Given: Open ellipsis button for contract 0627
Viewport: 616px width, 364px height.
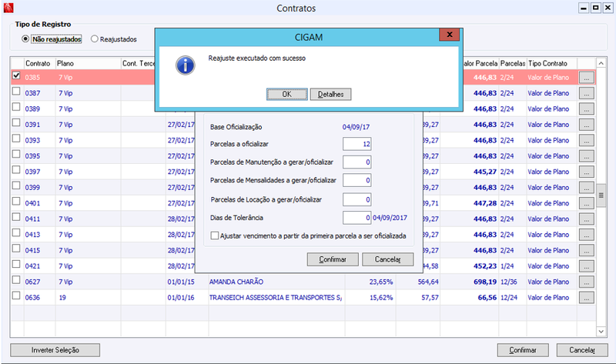Looking at the screenshot, I should [x=586, y=282].
